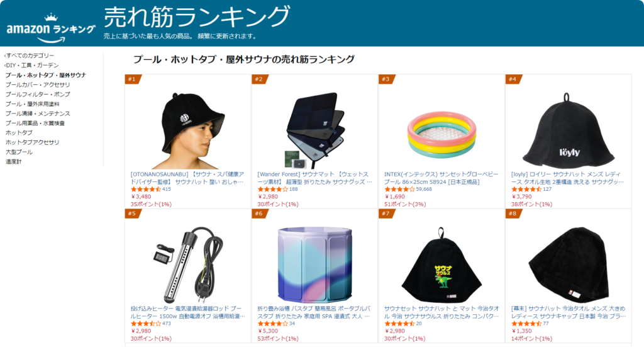Click the 投げ込みヒーター product title link

pos(187,312)
